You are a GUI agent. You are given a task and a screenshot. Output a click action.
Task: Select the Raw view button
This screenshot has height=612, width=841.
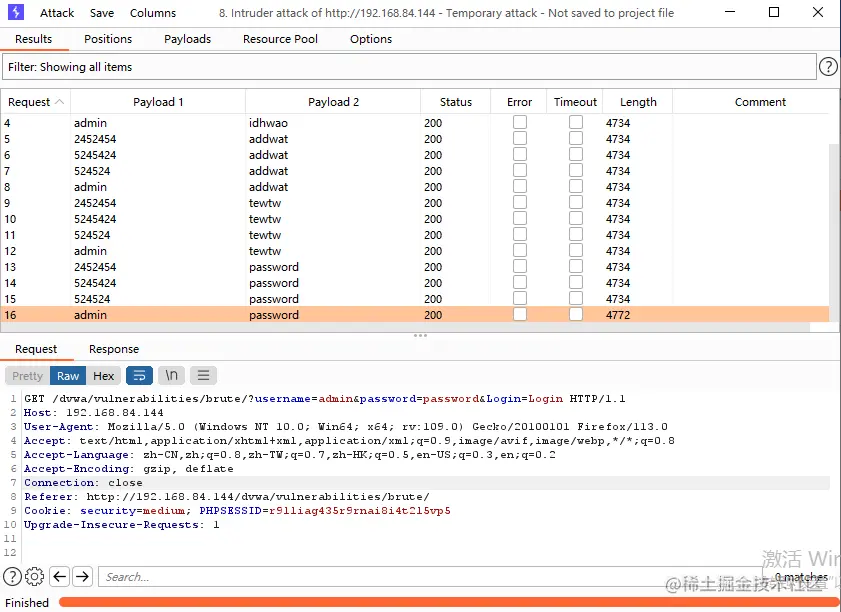(x=68, y=375)
